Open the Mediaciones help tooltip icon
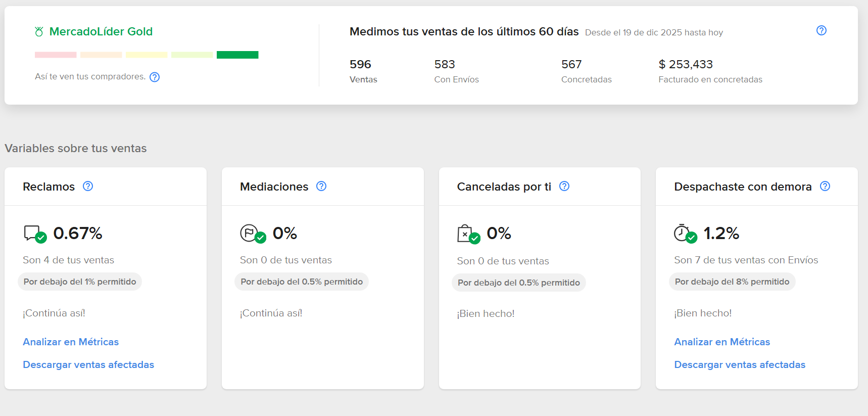The width and height of the screenshot is (868, 416). [x=321, y=186]
